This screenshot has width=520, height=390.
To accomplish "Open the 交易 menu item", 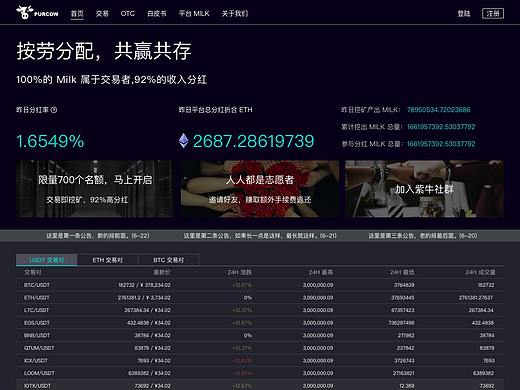I will tap(102, 14).
